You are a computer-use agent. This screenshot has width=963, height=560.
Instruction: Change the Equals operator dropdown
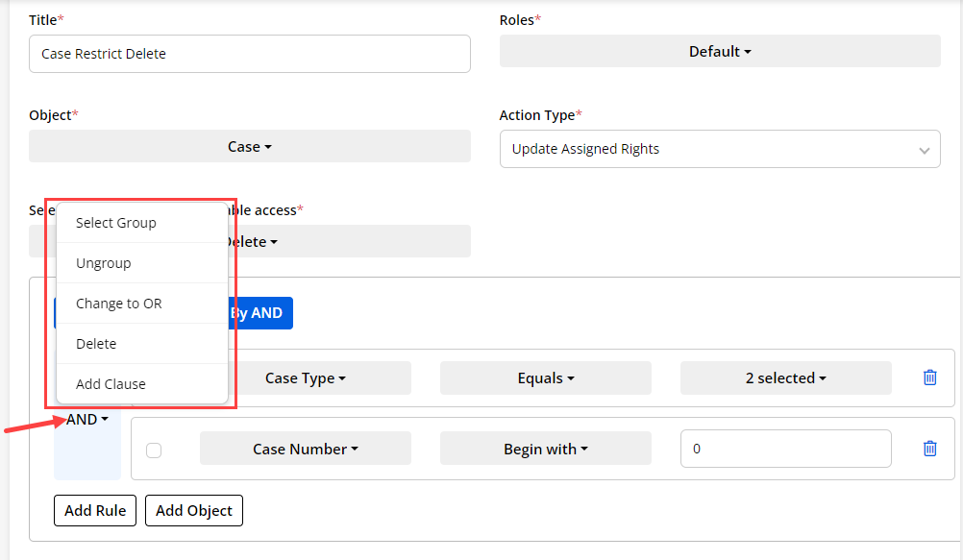[545, 377]
